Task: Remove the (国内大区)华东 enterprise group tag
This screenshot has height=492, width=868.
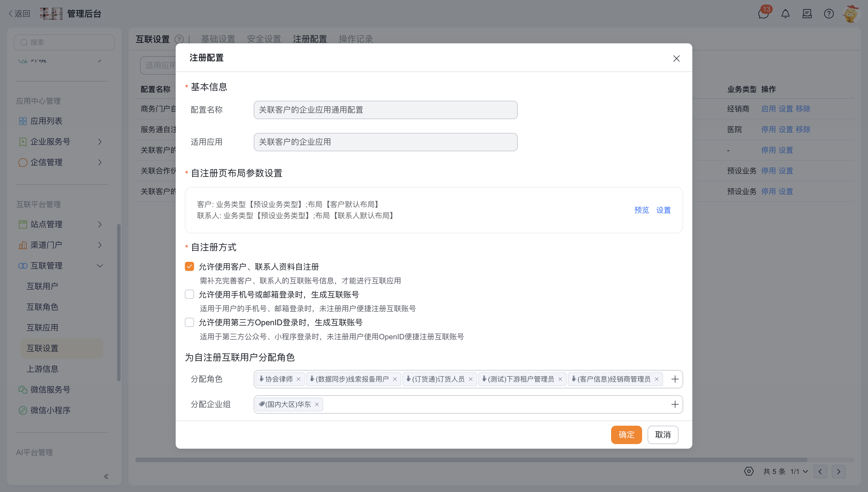Action: [x=317, y=404]
